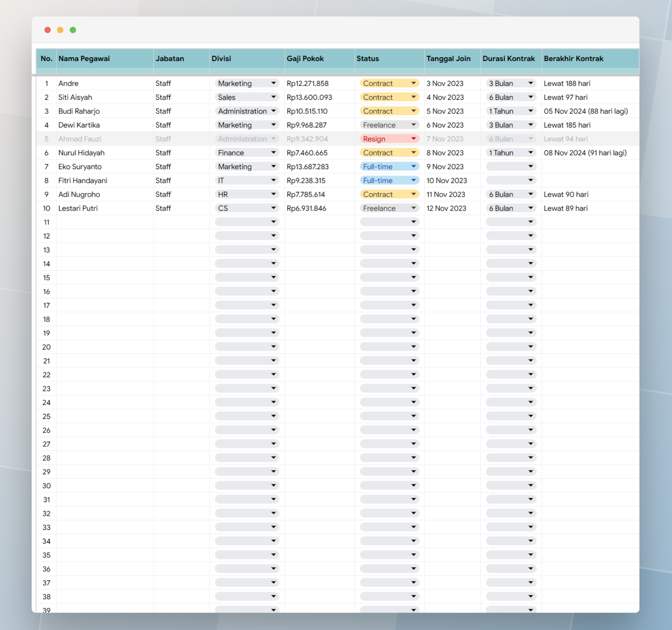Open 1 Tahun duration dropdown for Nurul Hidayah
Image resolution: width=672 pixels, height=630 pixels.
pyautogui.click(x=511, y=153)
